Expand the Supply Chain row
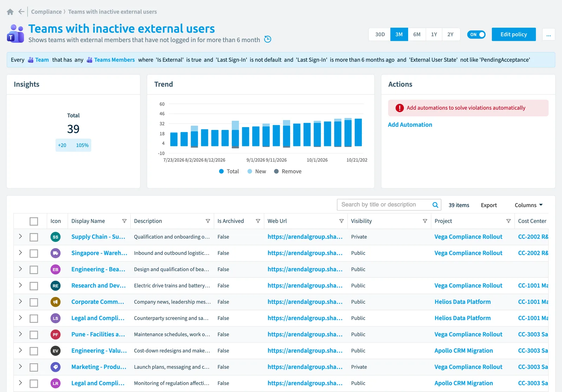The width and height of the screenshot is (562, 392). (x=20, y=237)
